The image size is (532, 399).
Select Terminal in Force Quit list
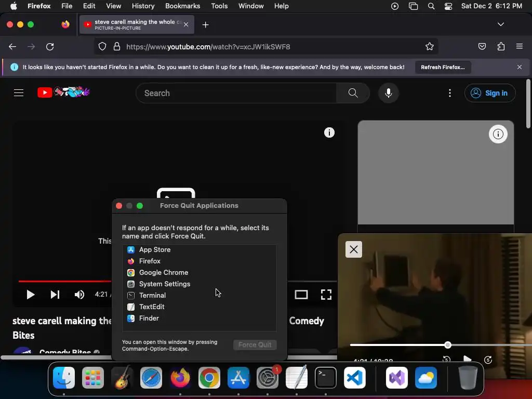(x=199, y=295)
